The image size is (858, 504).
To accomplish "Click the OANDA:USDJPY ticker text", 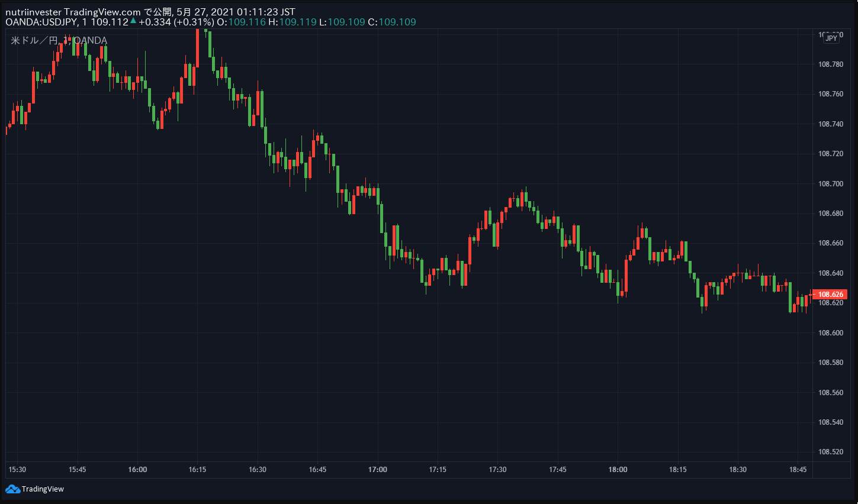I will (x=41, y=22).
